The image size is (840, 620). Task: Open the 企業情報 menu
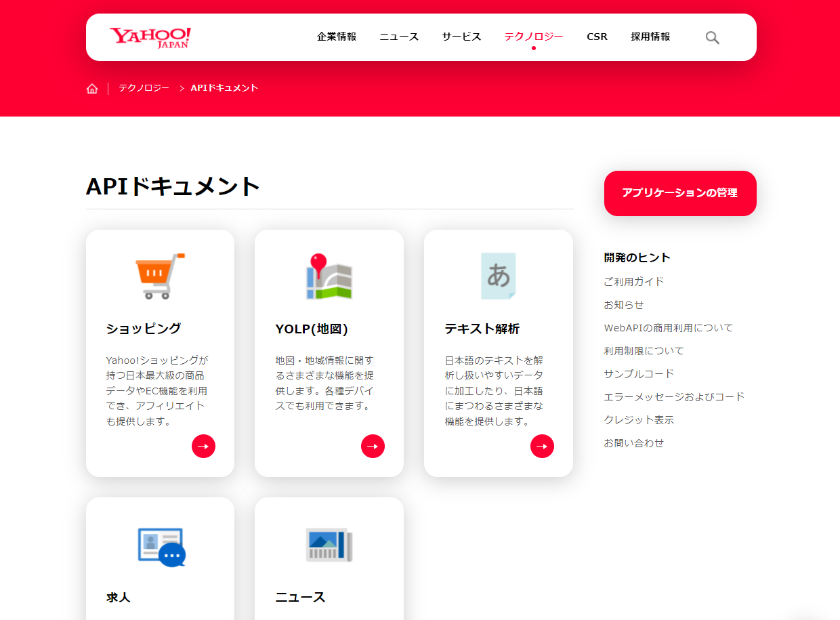[337, 37]
